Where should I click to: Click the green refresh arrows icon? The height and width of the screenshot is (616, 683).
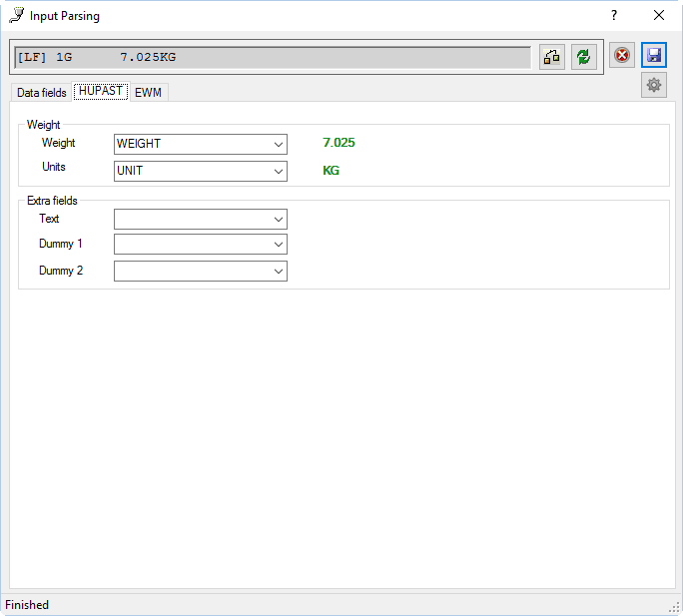[584, 57]
